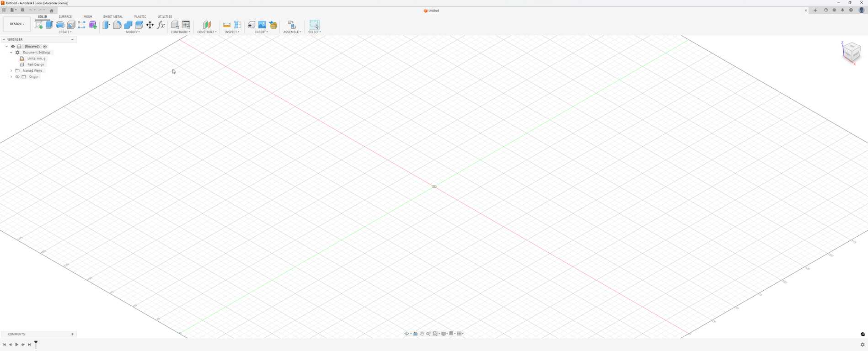
Task: Click the Interference inspect icon
Action: pyautogui.click(x=238, y=25)
